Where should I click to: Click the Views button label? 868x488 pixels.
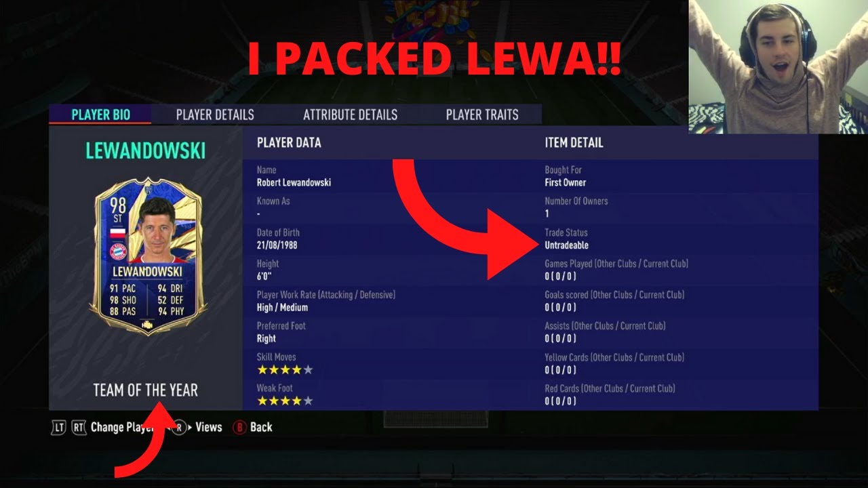[209, 427]
